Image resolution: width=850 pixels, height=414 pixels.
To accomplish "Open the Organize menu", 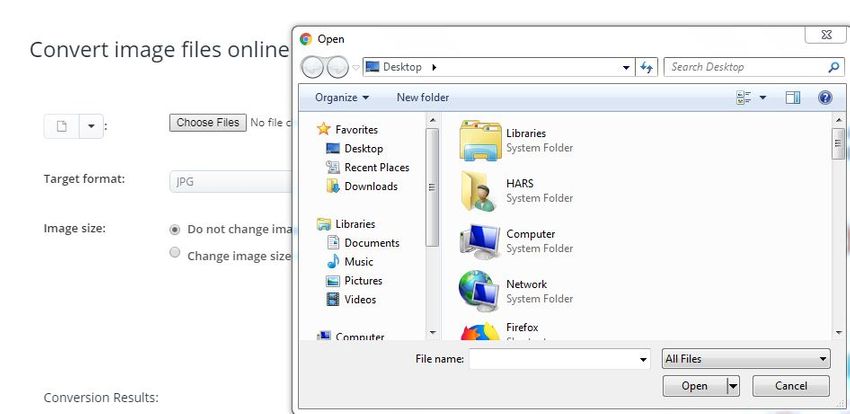I will 341,97.
